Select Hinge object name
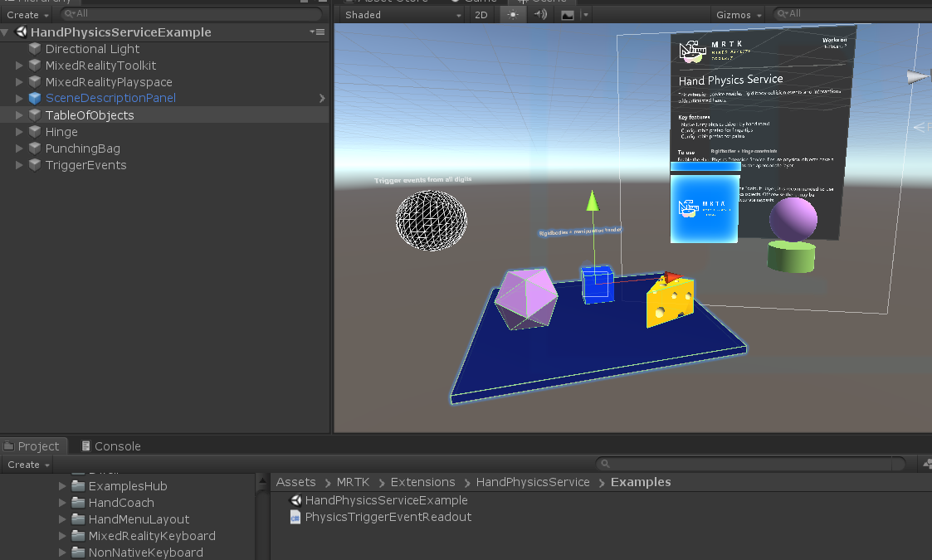Screen dimensions: 932x560 tap(61, 132)
